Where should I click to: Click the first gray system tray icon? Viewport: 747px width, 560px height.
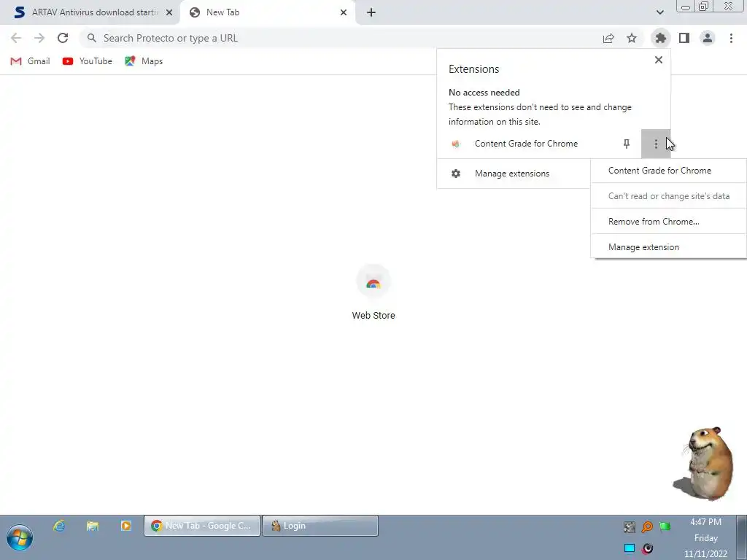630,526
